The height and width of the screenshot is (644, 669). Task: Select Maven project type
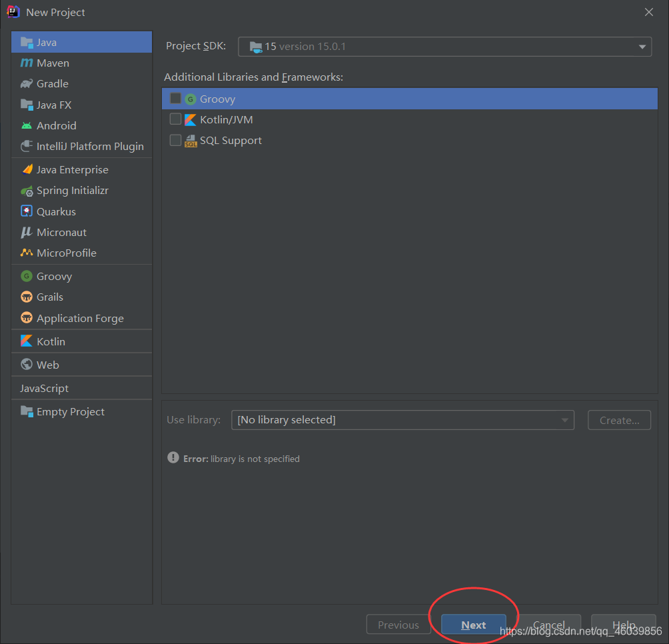(x=81, y=63)
